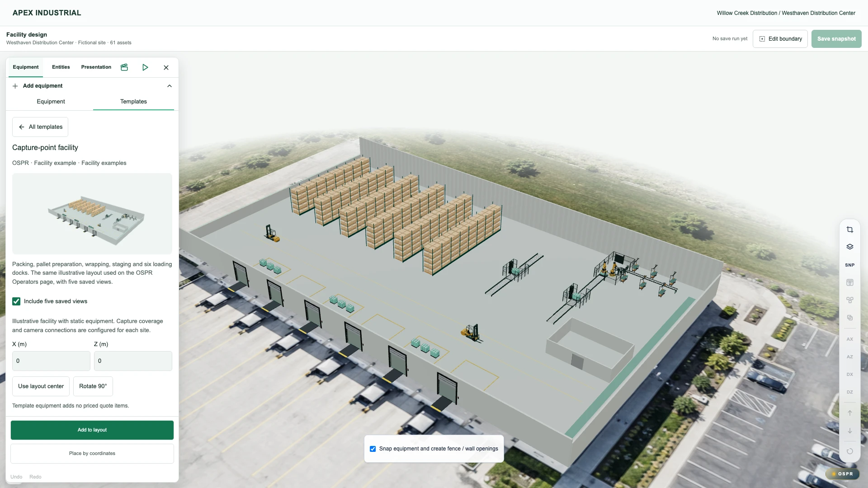Click the plus icon beside Add equipment
The image size is (868, 488).
(15, 86)
